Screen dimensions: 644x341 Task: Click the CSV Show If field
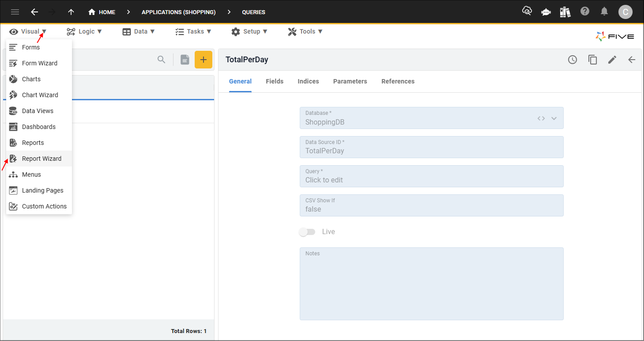(431, 205)
